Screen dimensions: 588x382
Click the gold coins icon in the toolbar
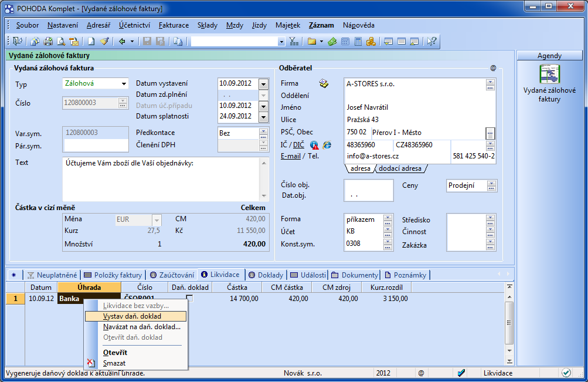click(x=371, y=41)
